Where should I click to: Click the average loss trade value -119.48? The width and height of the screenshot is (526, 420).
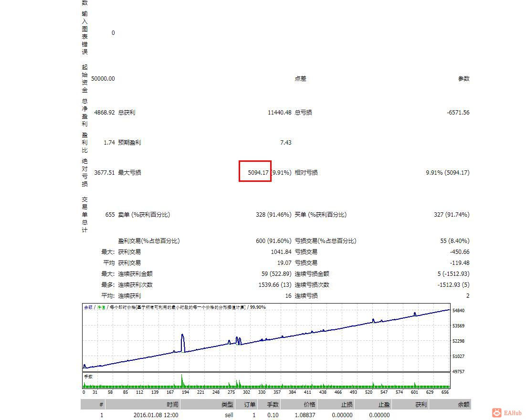tap(460, 262)
